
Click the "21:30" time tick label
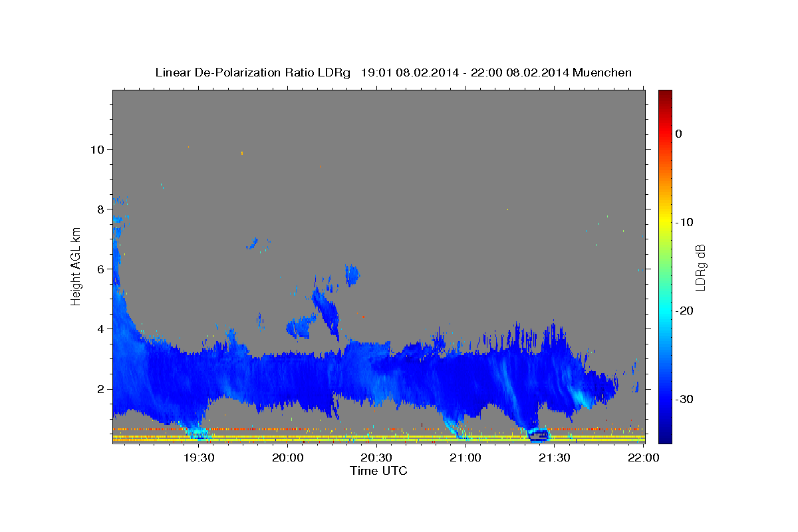click(555, 458)
